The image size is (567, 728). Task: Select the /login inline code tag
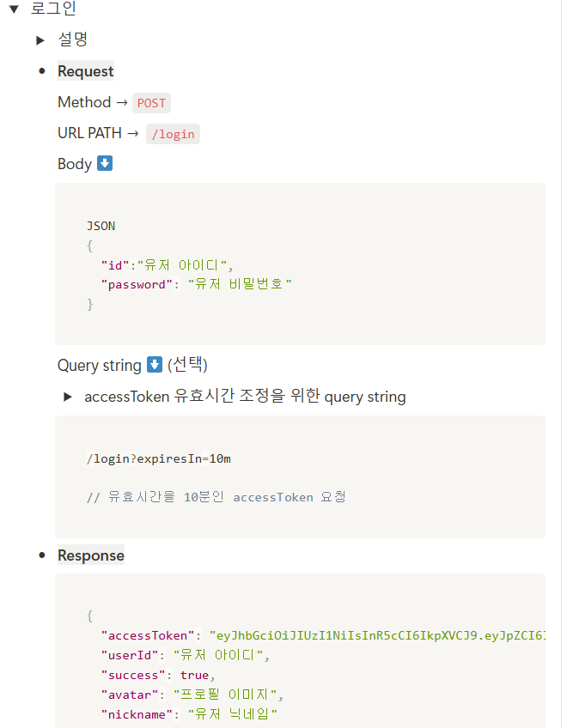(173, 134)
